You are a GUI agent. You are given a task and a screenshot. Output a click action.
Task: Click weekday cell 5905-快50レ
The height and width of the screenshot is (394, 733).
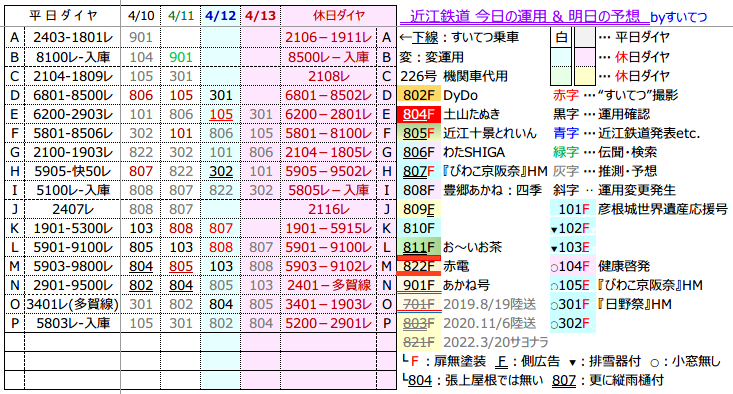click(72, 171)
